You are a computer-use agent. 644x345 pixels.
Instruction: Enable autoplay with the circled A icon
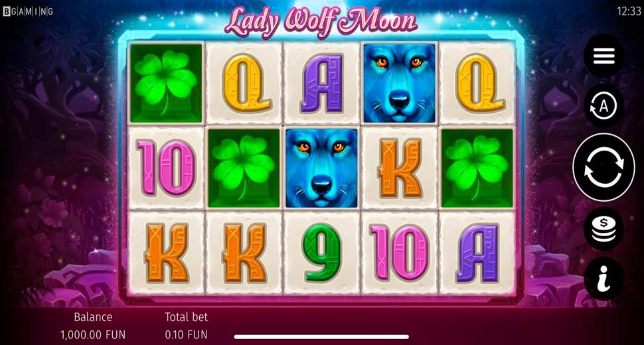[x=604, y=106]
